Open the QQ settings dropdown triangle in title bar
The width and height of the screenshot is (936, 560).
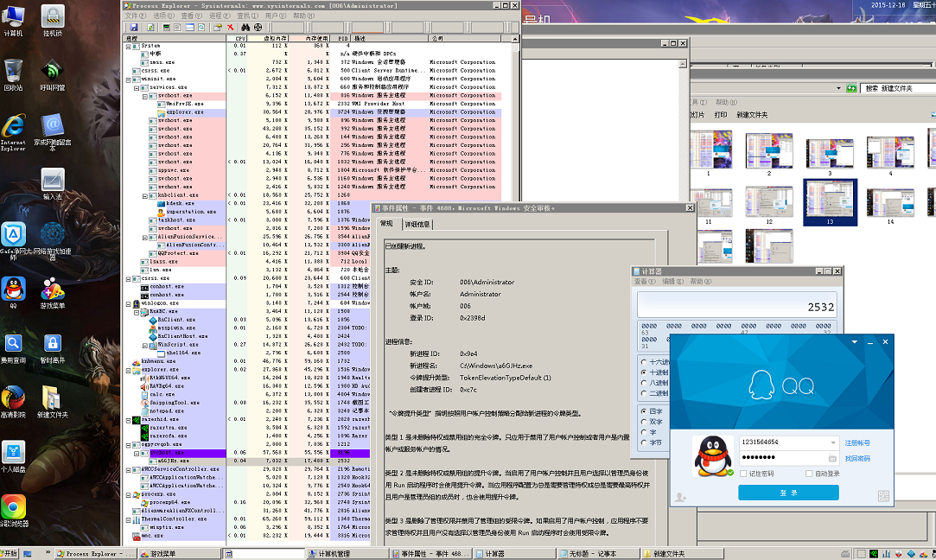854,342
